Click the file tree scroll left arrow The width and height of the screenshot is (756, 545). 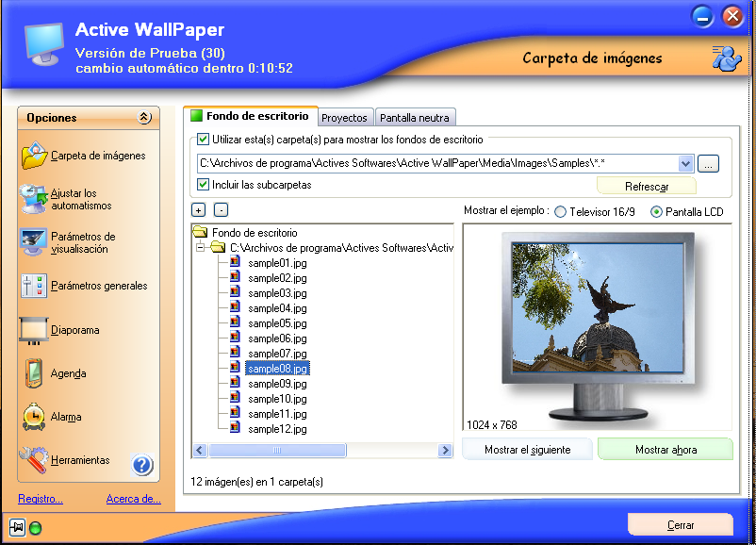click(x=200, y=451)
